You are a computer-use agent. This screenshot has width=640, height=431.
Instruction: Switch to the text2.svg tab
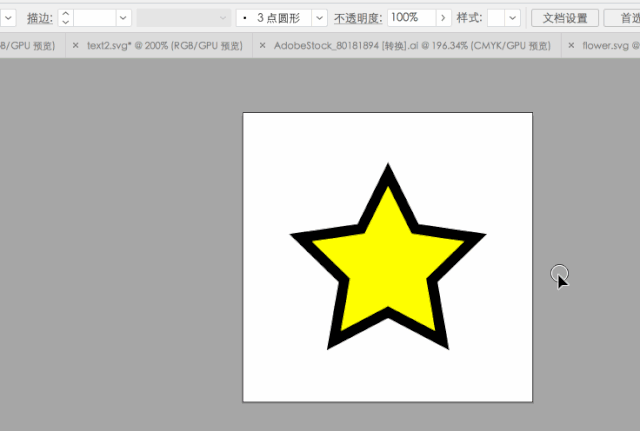pos(164,46)
